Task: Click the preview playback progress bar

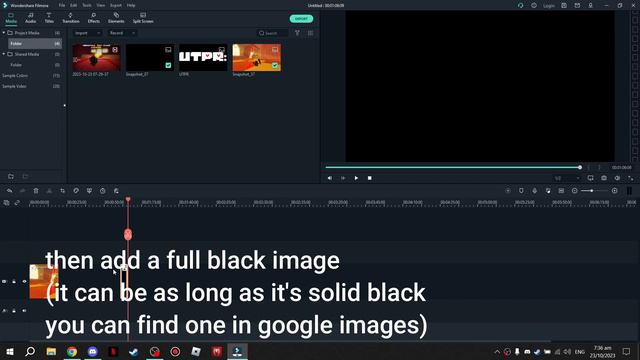Action: click(453, 167)
